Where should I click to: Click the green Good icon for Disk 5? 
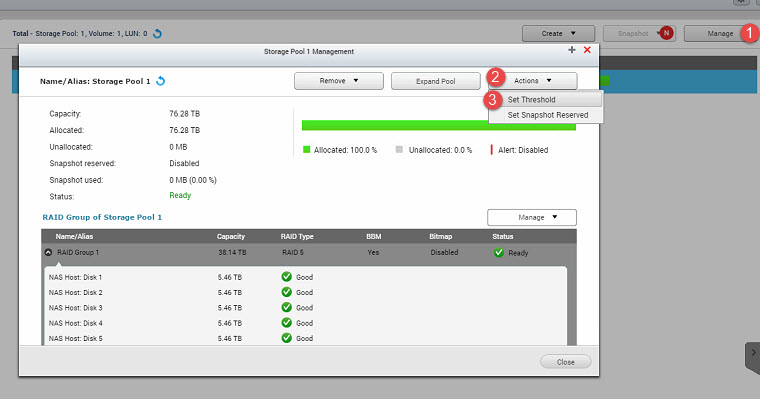[x=286, y=338]
